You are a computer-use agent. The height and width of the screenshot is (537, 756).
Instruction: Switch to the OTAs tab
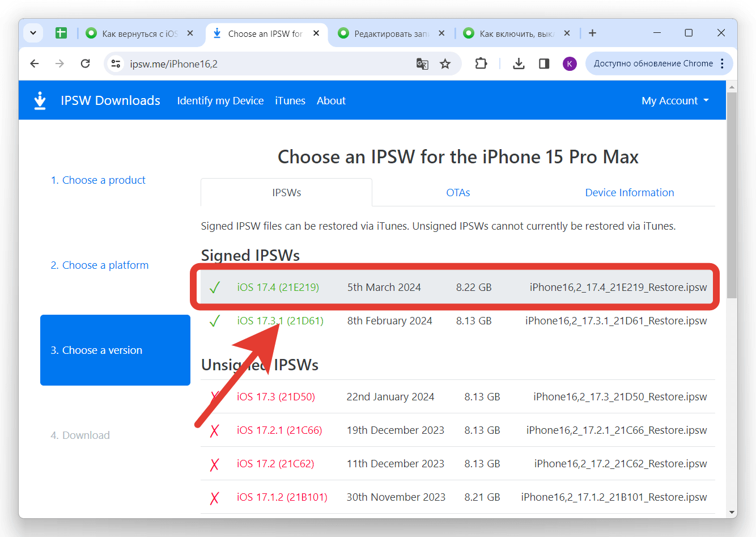[x=458, y=193]
